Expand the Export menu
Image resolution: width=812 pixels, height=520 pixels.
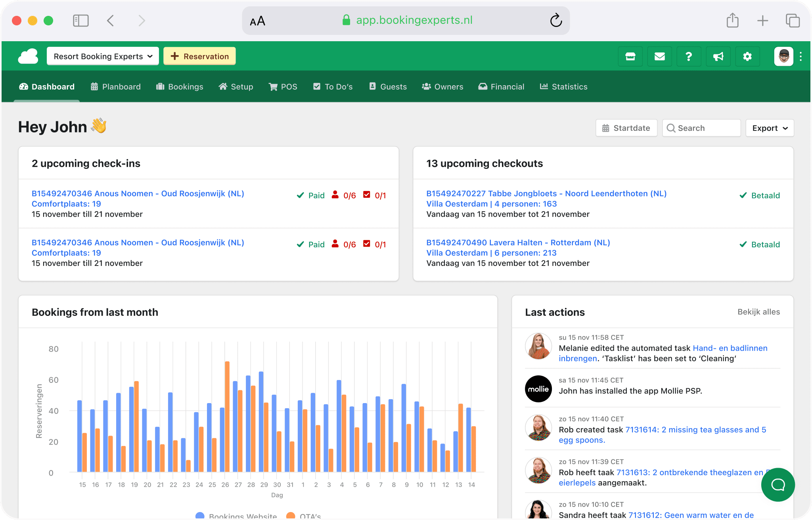pyautogui.click(x=770, y=128)
